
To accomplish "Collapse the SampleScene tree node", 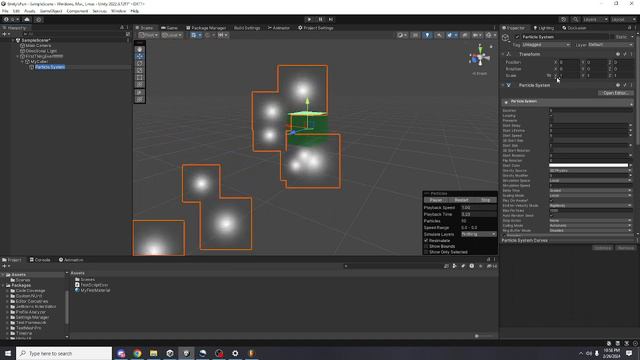I will point(13,40).
